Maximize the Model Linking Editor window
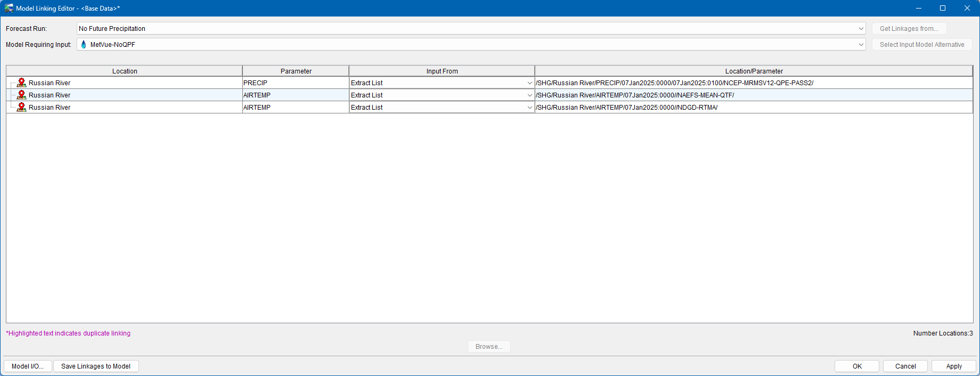Image resolution: width=980 pixels, height=376 pixels. pos(943,8)
